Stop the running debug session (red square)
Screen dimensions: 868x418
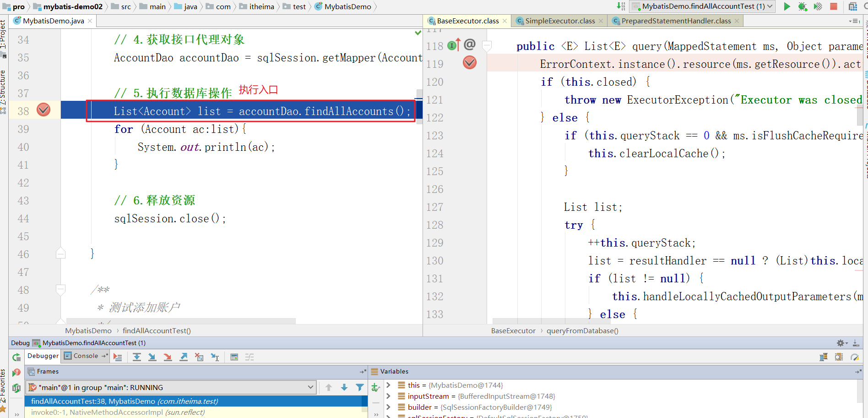[x=834, y=6]
